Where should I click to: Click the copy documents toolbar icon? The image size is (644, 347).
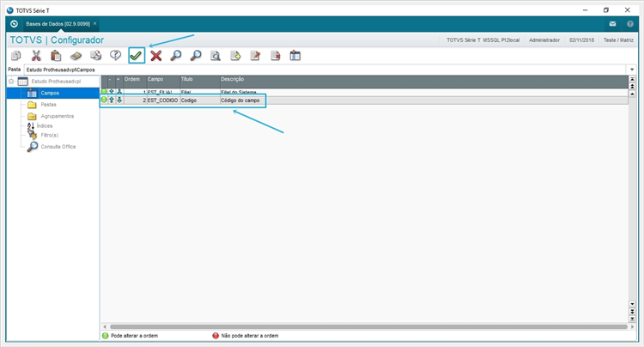click(x=16, y=56)
